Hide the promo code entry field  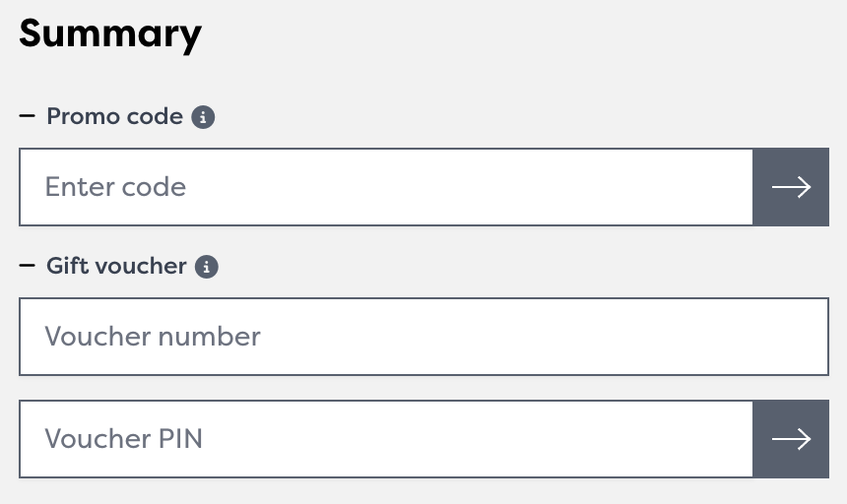[x=28, y=117]
